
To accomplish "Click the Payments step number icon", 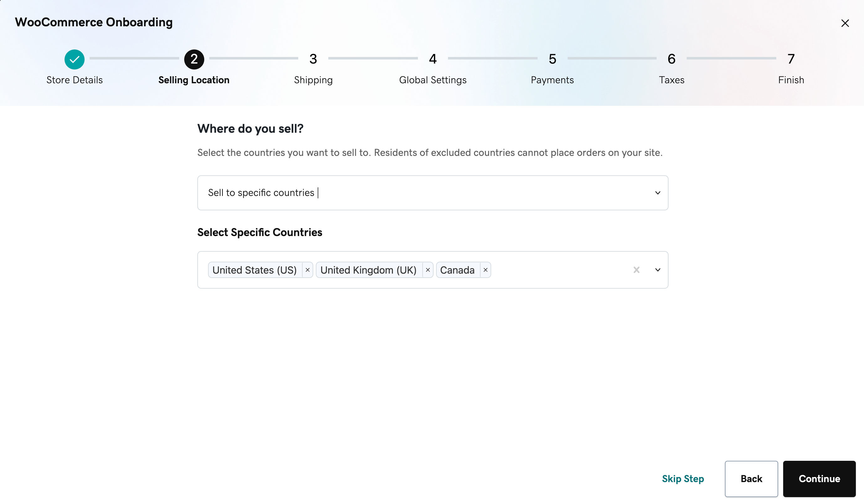I will tap(552, 58).
